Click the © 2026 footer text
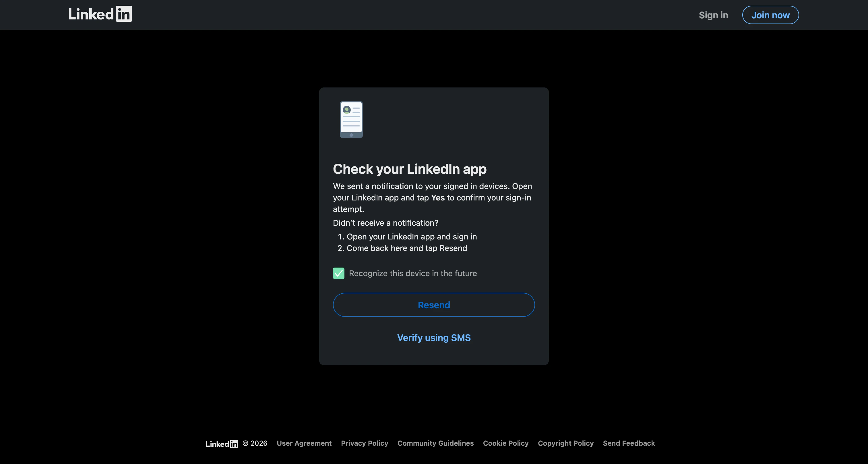Image resolution: width=868 pixels, height=464 pixels. pos(255,443)
